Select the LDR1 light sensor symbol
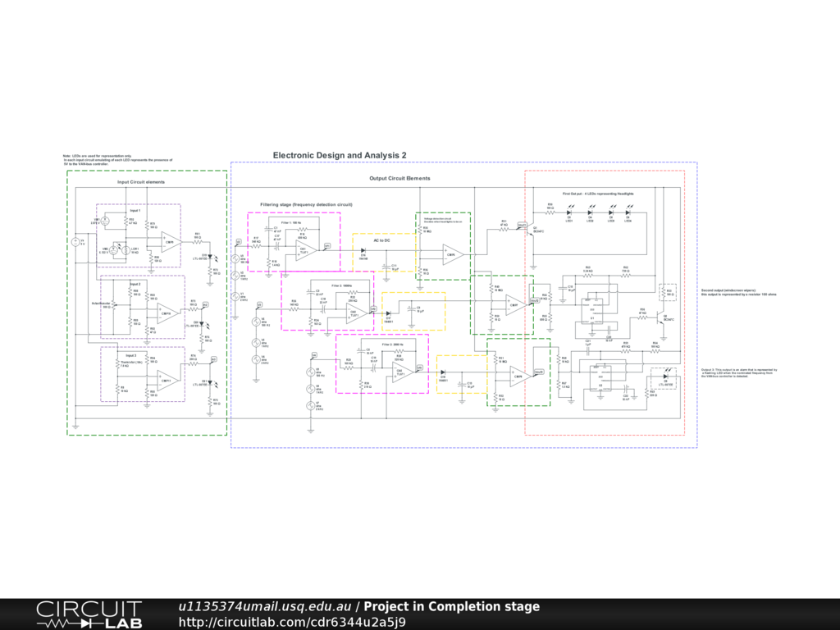The image size is (840, 630). pos(125,249)
